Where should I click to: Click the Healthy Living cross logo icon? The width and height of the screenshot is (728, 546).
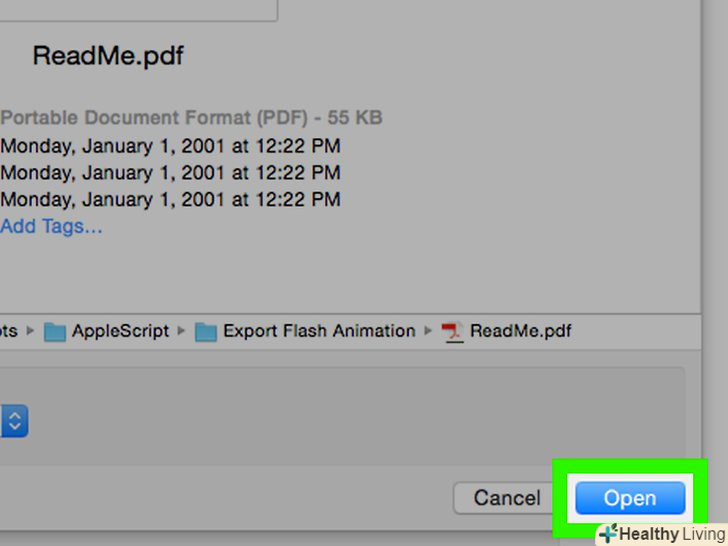[x=608, y=534]
